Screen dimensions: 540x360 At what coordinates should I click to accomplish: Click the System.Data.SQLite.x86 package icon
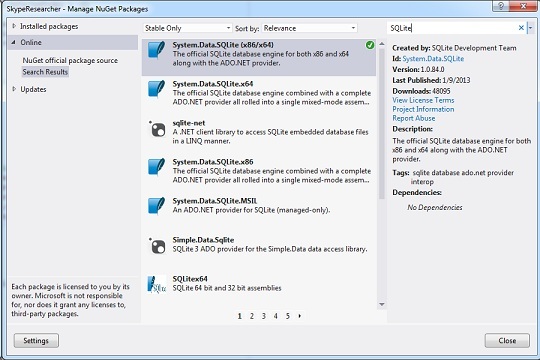coord(156,167)
